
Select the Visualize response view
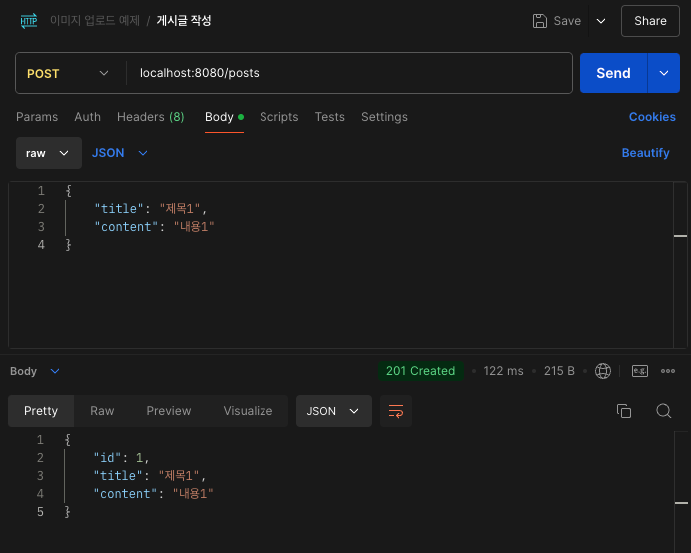point(248,411)
